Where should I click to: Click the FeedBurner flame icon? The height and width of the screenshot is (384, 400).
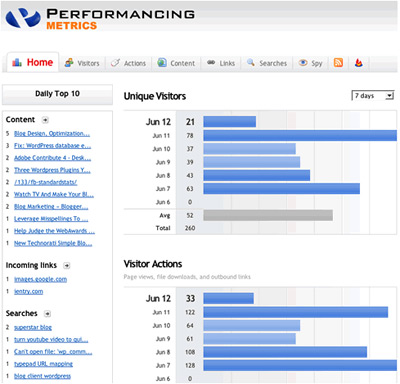[x=359, y=62]
